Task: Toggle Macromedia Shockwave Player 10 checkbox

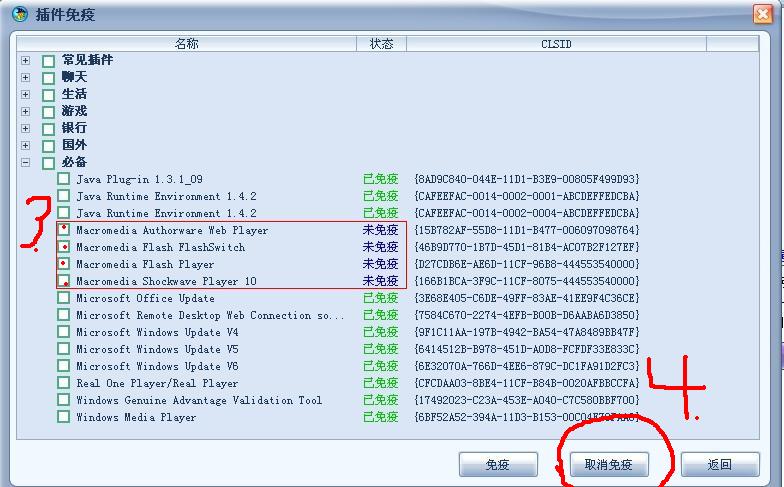Action: pos(64,280)
